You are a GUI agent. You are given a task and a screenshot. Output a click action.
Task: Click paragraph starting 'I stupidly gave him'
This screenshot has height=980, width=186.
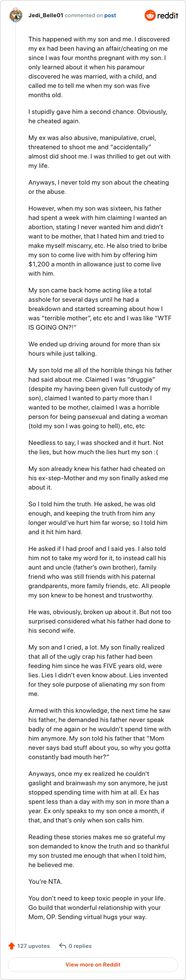[x=98, y=117]
